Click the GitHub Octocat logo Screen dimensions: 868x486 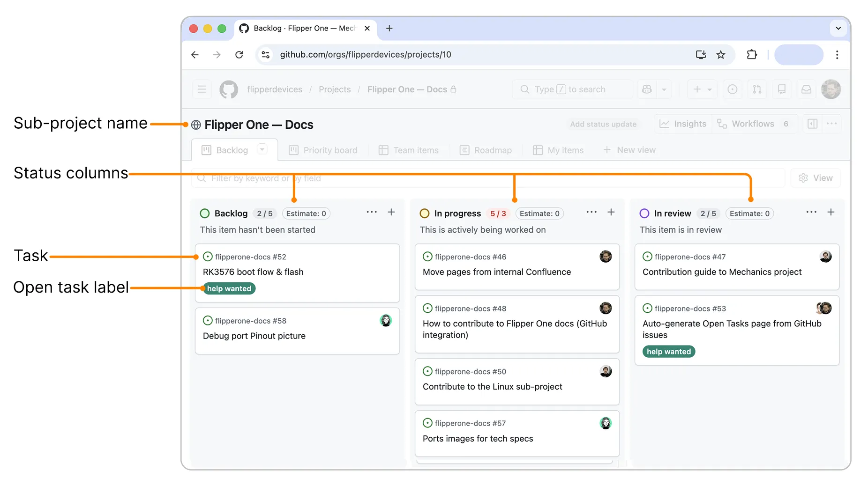[x=229, y=89]
